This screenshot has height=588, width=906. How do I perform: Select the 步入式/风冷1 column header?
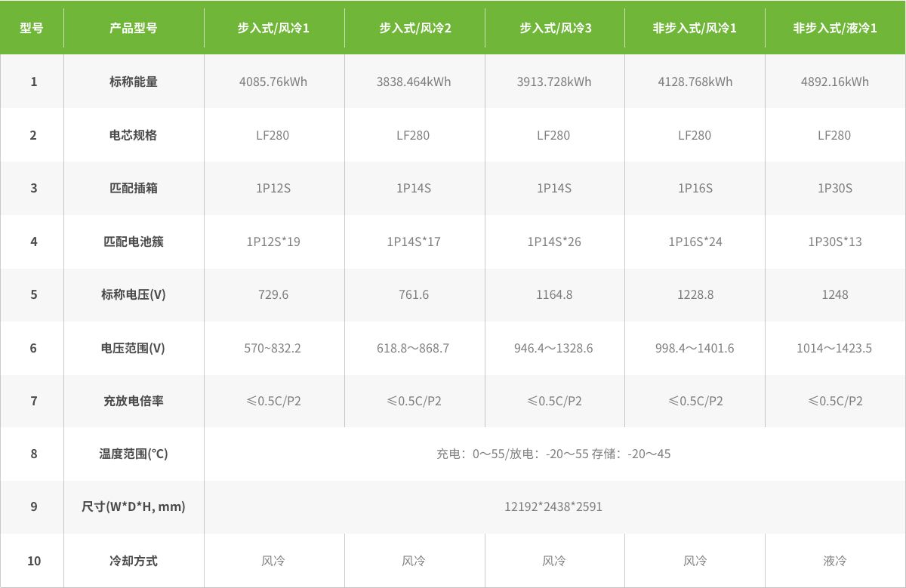coord(273,29)
